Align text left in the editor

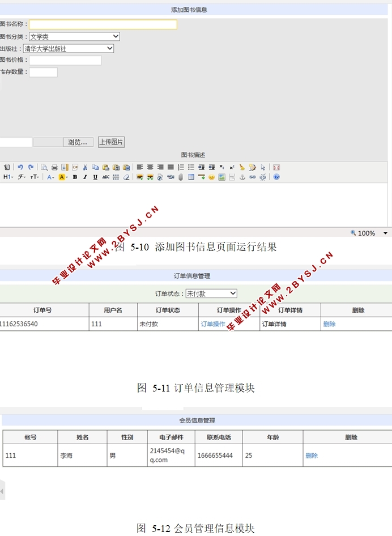pos(140,167)
